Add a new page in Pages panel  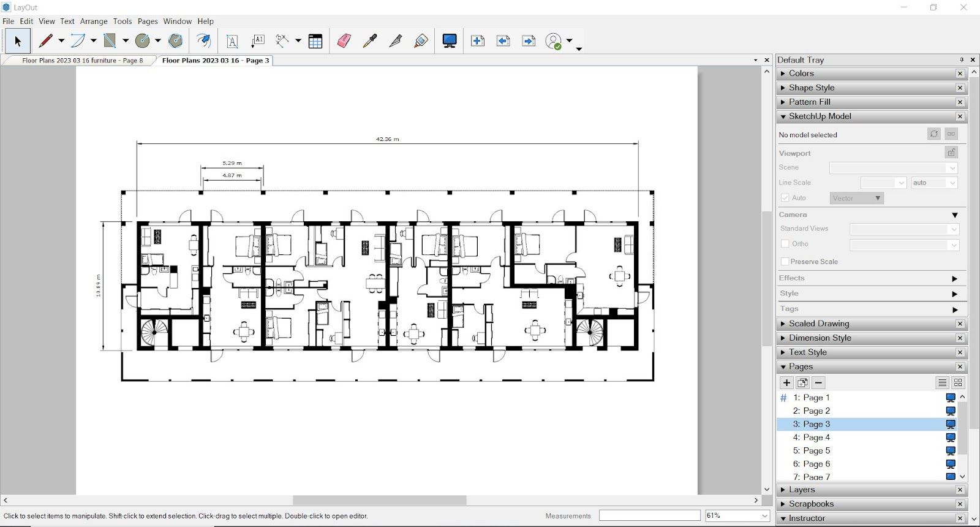[787, 382]
